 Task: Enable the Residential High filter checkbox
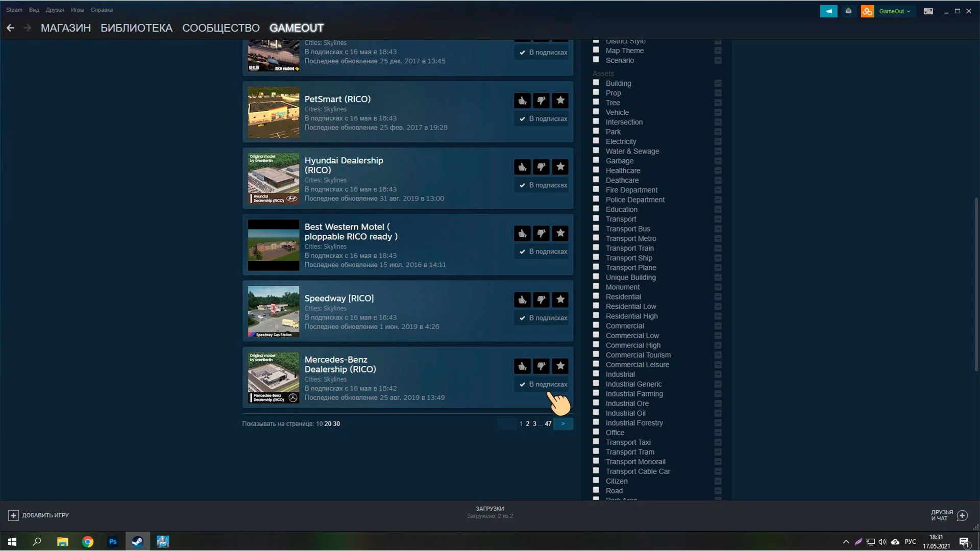[596, 316]
